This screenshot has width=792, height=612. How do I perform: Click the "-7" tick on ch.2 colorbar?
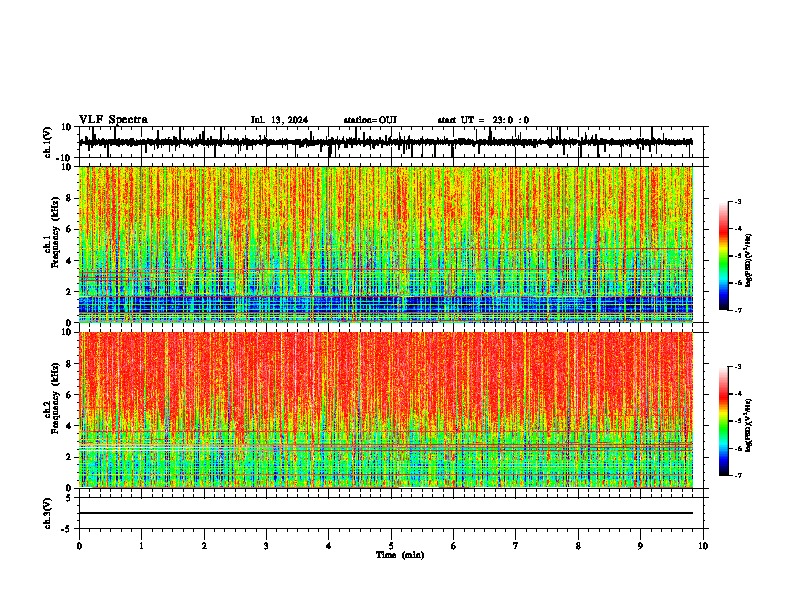pos(738,476)
